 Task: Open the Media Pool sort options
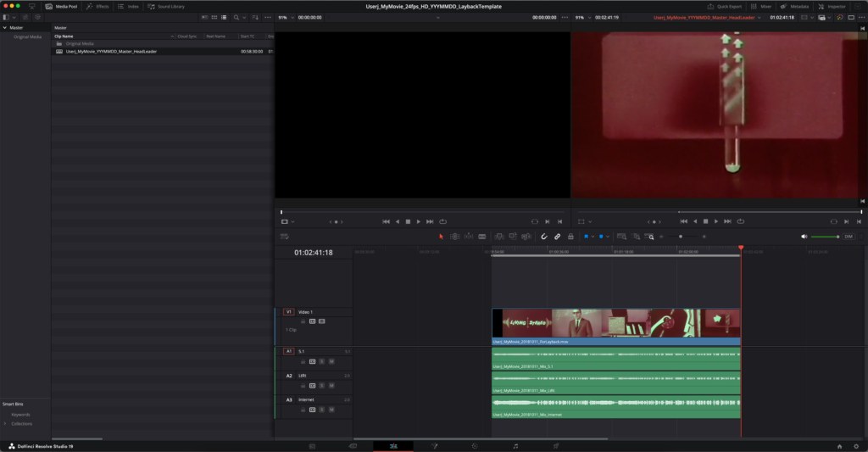[255, 17]
